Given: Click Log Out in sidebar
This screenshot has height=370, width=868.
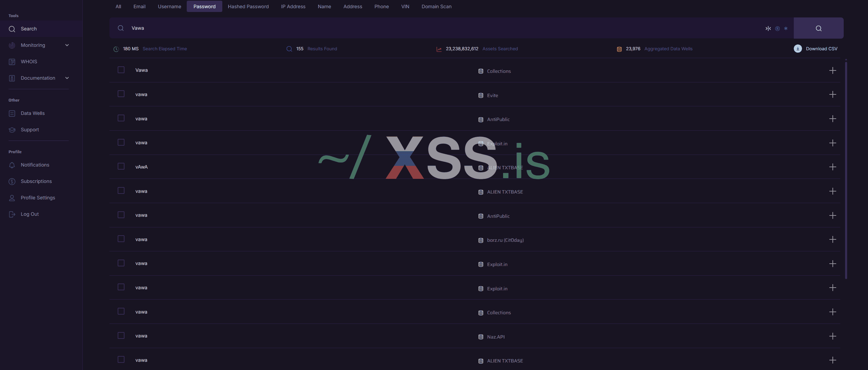Looking at the screenshot, I should pyautogui.click(x=30, y=214).
